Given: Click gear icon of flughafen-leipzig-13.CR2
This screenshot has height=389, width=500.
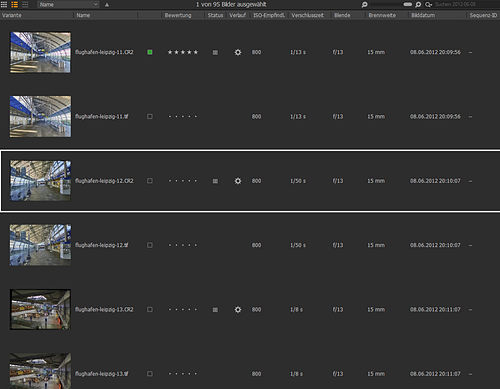Looking at the screenshot, I should [x=238, y=310].
